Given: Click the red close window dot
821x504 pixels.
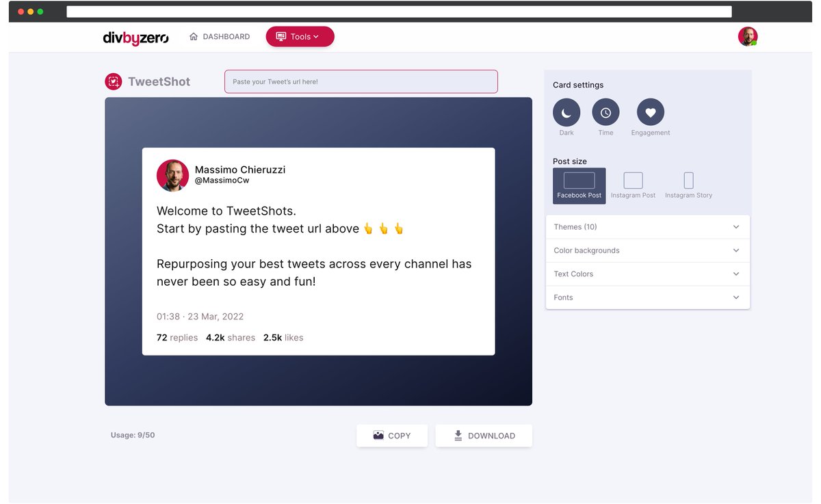Looking at the screenshot, I should (21, 12).
